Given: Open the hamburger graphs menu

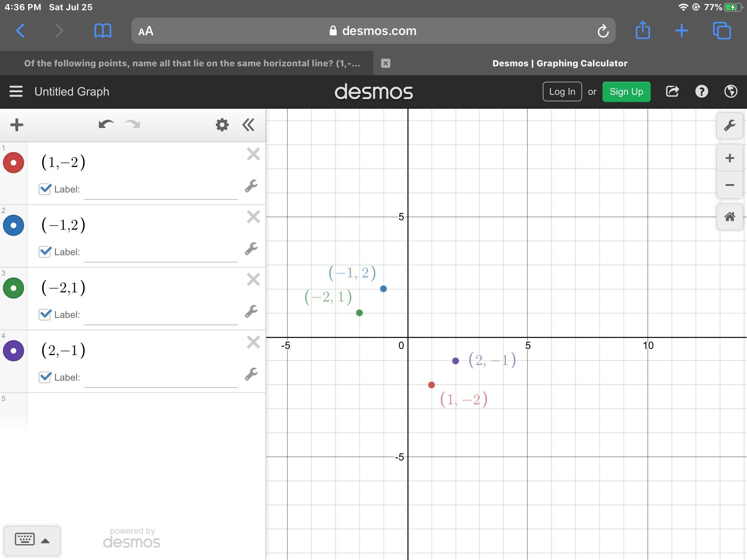Looking at the screenshot, I should pyautogui.click(x=16, y=92).
